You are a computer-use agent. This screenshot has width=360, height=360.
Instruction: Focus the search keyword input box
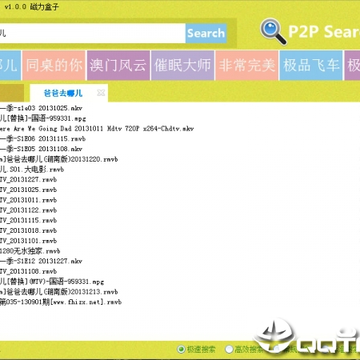[93, 33]
